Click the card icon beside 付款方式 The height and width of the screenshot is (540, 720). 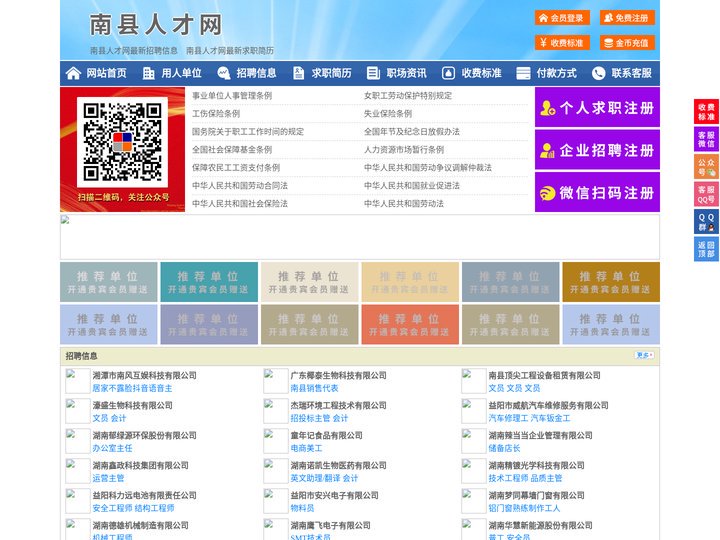pyautogui.click(x=523, y=73)
